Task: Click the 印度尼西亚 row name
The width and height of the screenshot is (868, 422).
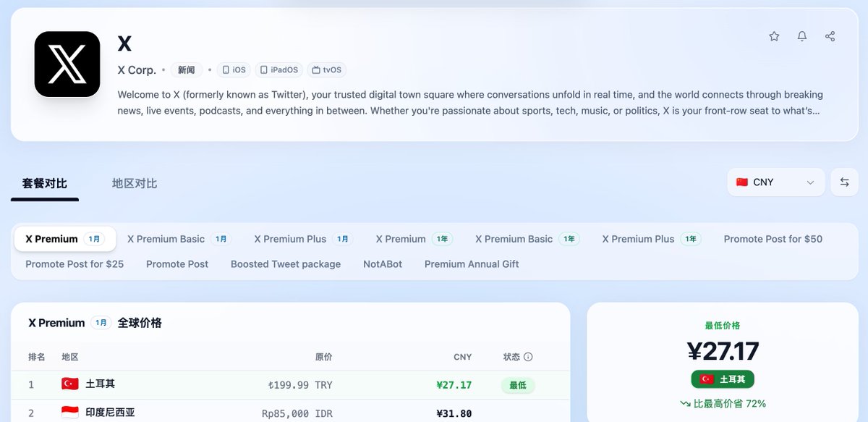Action: [x=110, y=413]
